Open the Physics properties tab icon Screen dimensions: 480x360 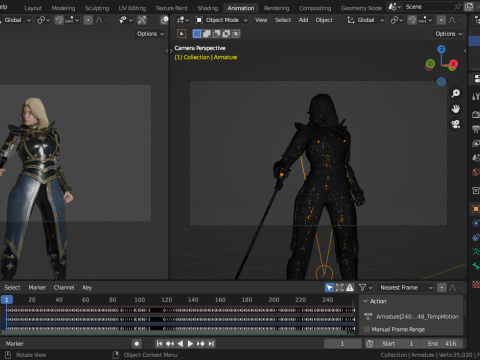[476, 223]
